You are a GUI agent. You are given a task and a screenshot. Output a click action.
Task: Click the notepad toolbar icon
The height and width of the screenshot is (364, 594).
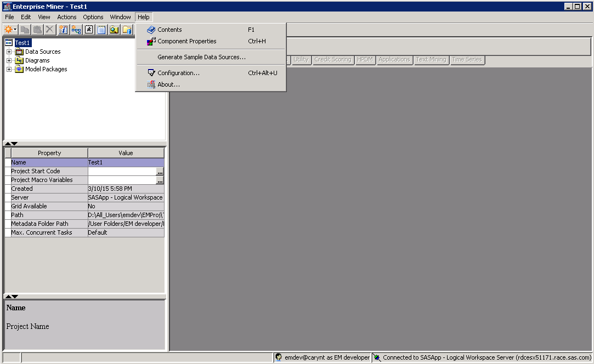(101, 30)
